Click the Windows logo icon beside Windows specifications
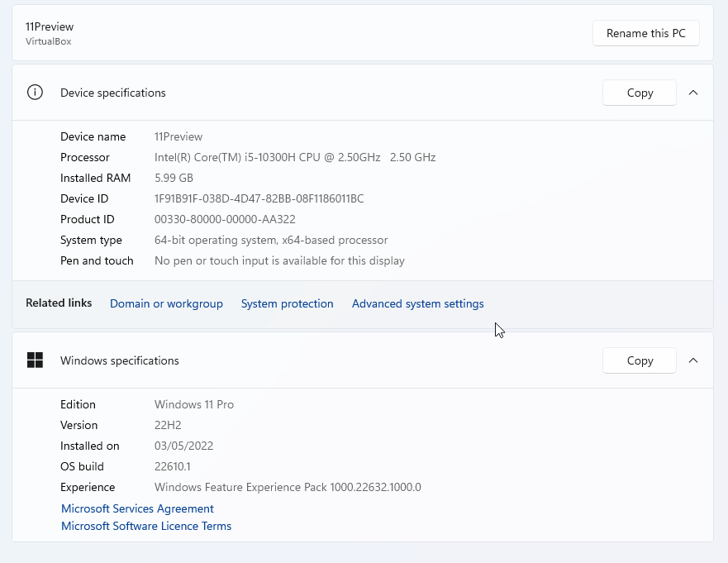Image resolution: width=728 pixels, height=563 pixels. click(35, 360)
